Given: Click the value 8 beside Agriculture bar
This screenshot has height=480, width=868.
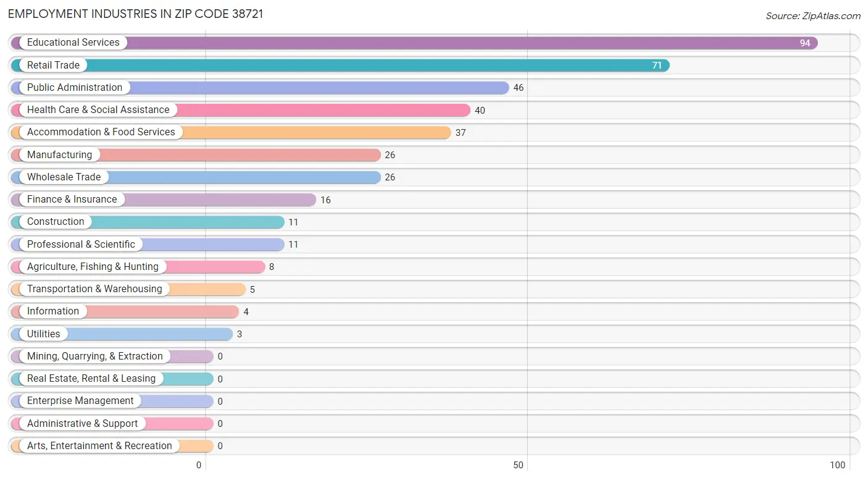Looking at the screenshot, I should tap(272, 267).
